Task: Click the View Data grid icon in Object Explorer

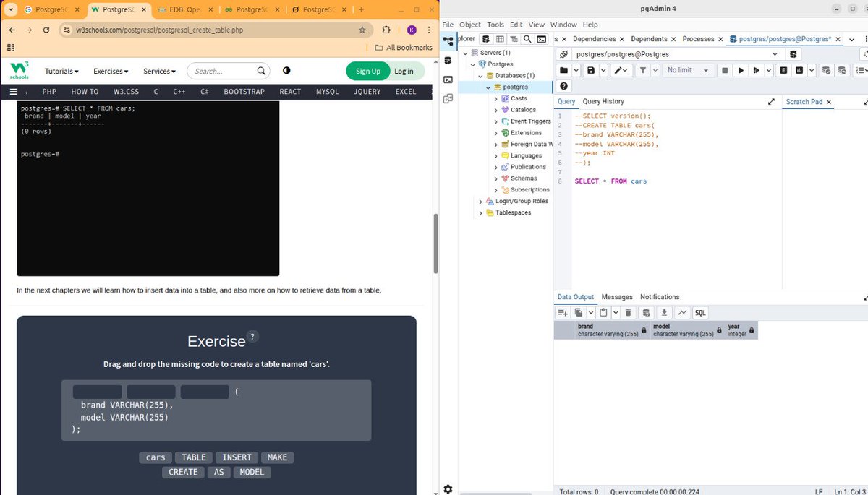Action: [501, 39]
